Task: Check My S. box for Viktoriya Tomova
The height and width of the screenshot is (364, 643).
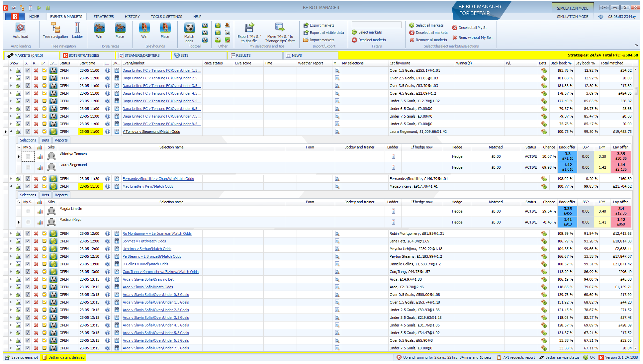Action: (28, 156)
